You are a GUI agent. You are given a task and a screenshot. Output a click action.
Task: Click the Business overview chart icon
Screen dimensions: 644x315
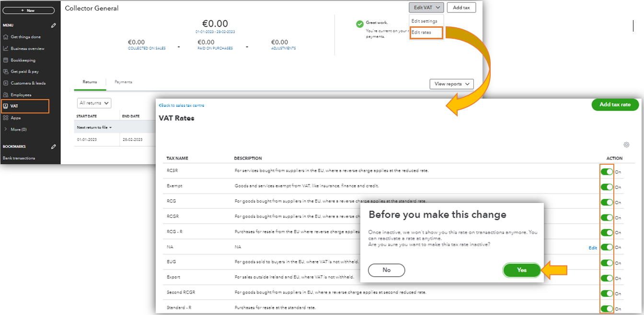[6, 48]
